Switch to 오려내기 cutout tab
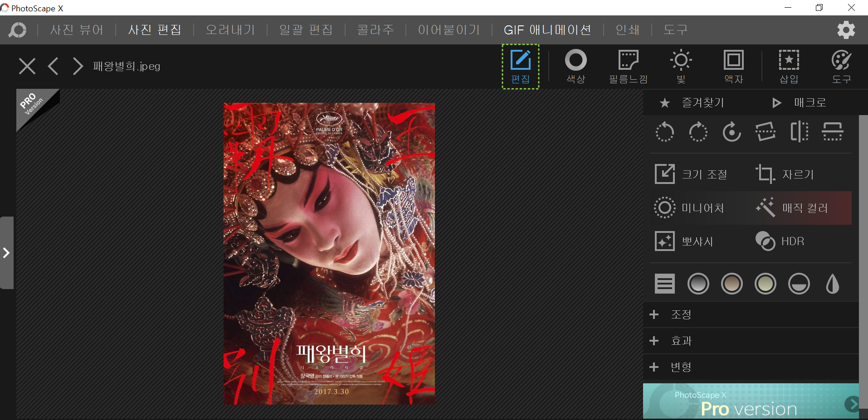 point(230,30)
